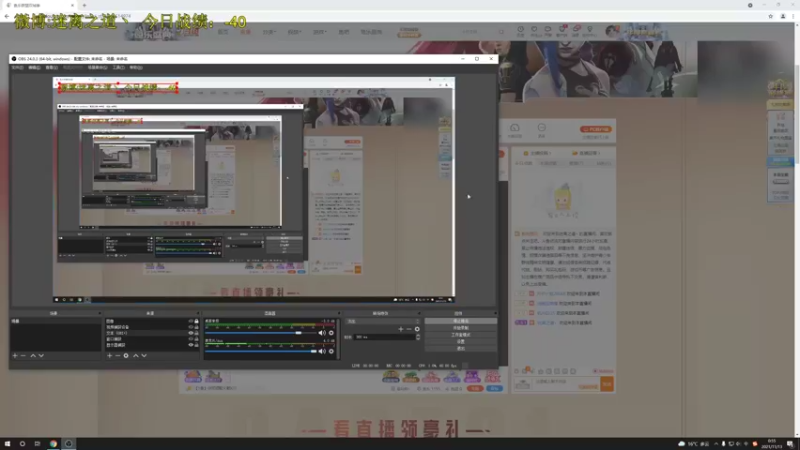Move source up in sources panel
This screenshot has width=800, height=450.
pos(136,356)
